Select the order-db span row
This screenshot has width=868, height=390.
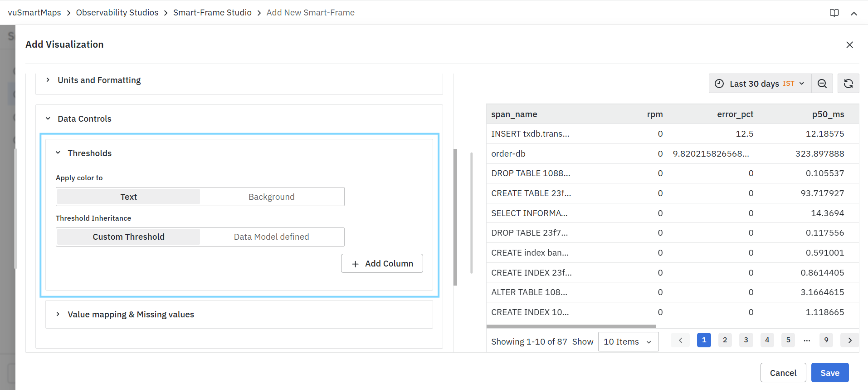673,154
